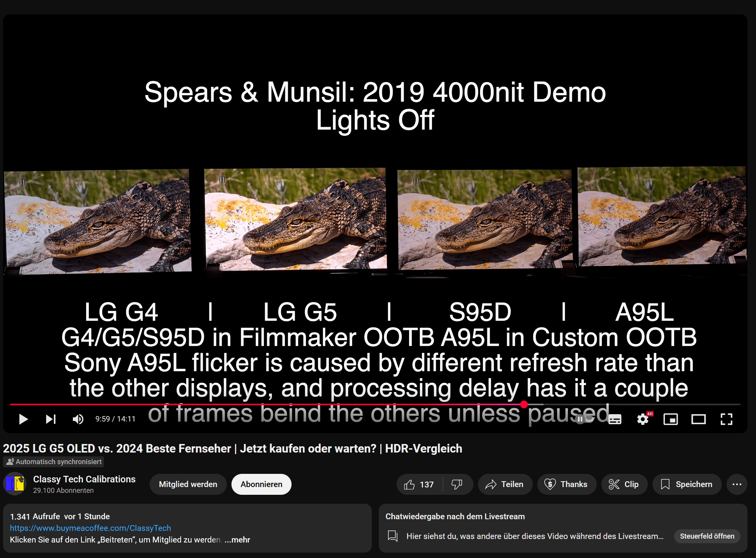Open the more actions ellipsis menu
The image size is (756, 558).
737,484
